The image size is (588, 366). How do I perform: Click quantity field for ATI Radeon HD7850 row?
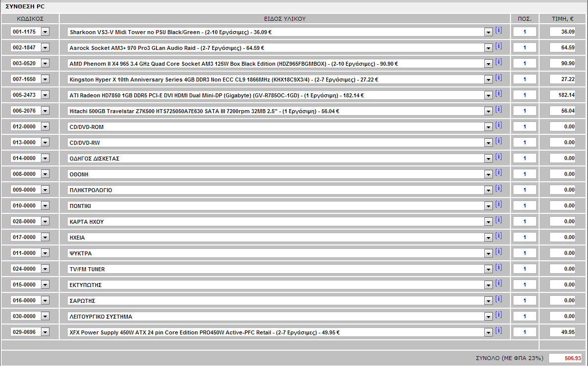point(525,95)
